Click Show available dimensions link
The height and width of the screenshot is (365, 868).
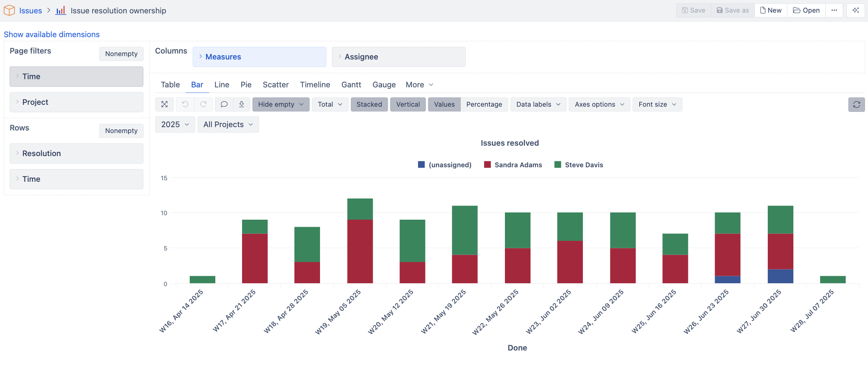click(52, 35)
